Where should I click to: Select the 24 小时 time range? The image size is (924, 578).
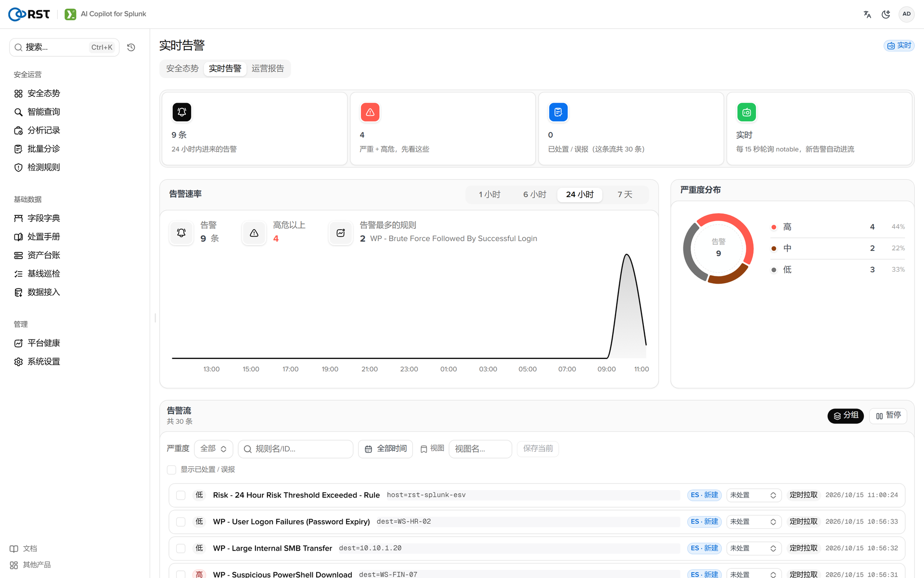coord(580,195)
